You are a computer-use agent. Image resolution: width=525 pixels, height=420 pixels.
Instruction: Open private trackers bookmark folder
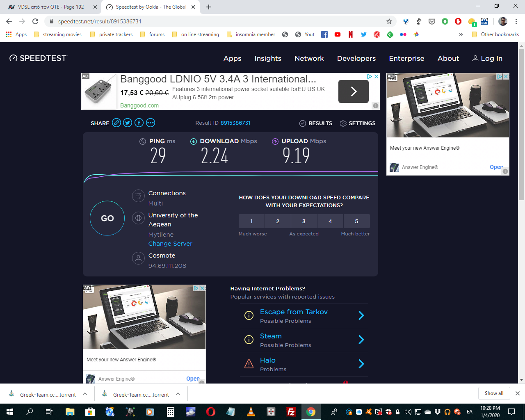click(111, 34)
